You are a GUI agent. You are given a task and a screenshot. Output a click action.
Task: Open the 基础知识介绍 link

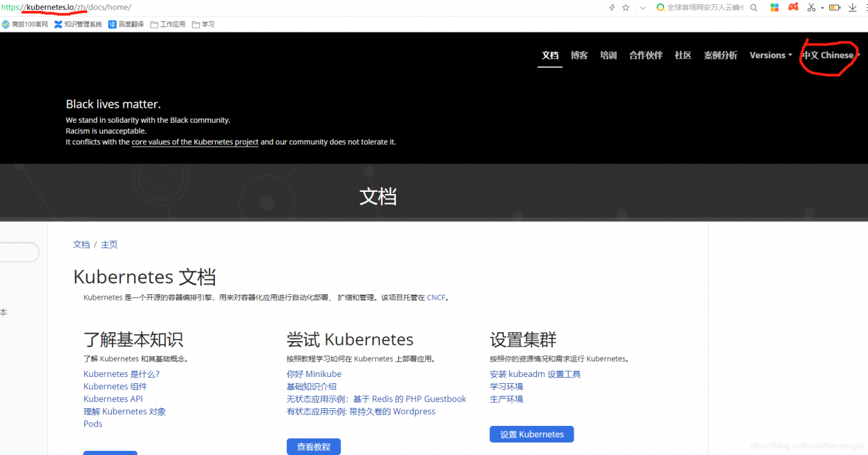pyautogui.click(x=311, y=387)
